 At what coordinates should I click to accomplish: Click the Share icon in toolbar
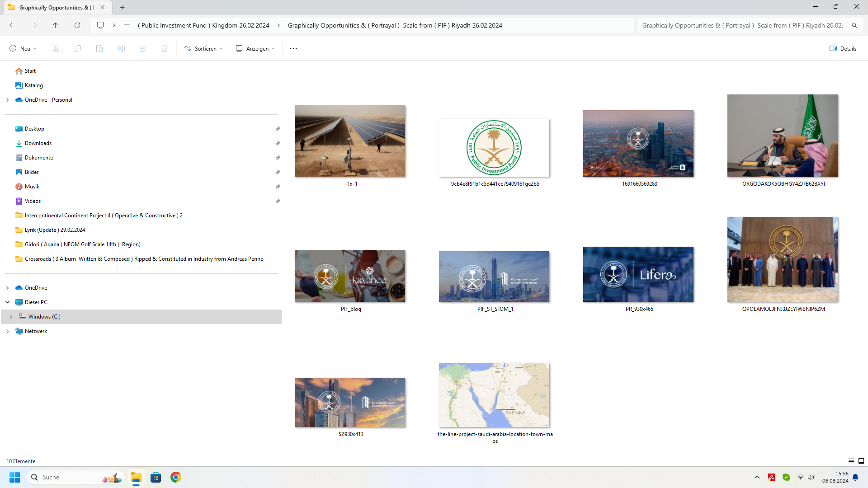tap(143, 48)
